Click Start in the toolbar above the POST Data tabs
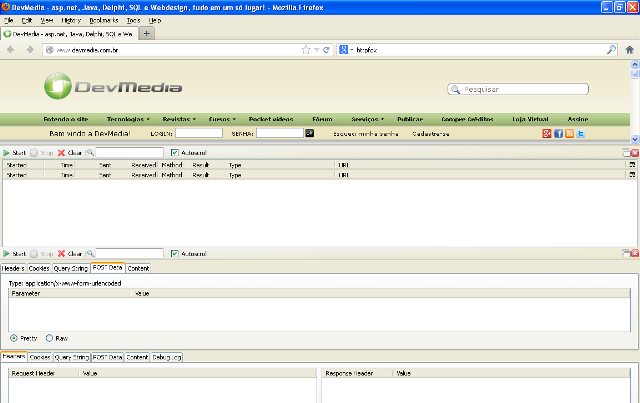640x403 pixels. [14, 254]
